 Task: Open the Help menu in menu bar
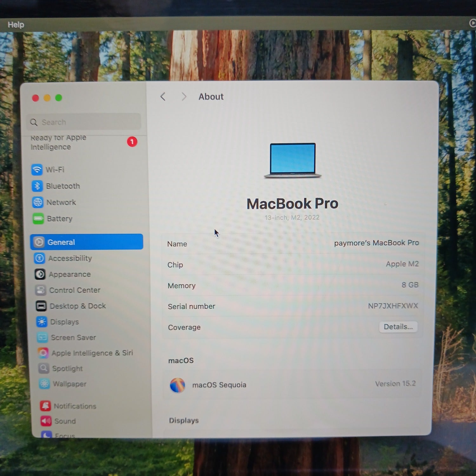pos(16,25)
